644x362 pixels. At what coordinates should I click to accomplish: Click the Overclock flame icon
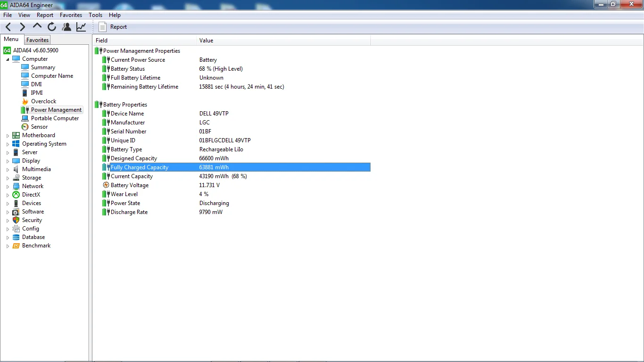click(25, 101)
